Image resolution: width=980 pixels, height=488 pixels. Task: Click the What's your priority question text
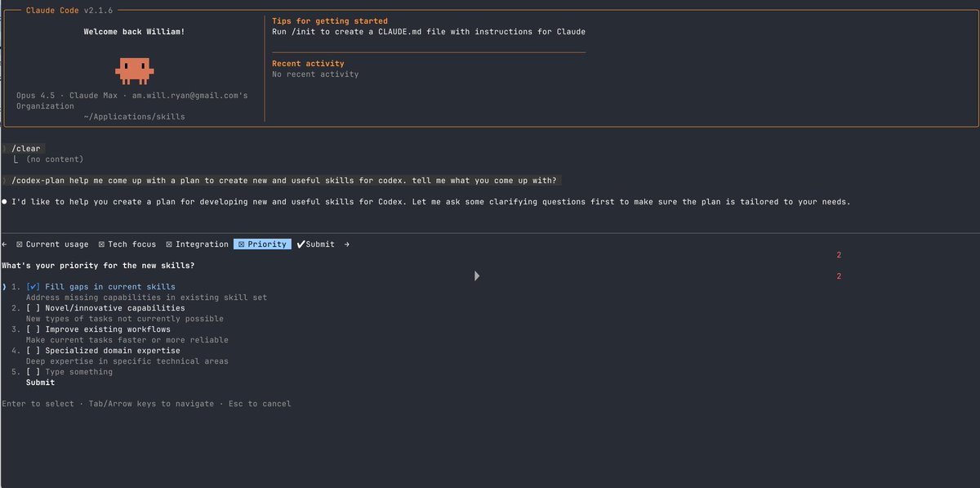(98, 266)
